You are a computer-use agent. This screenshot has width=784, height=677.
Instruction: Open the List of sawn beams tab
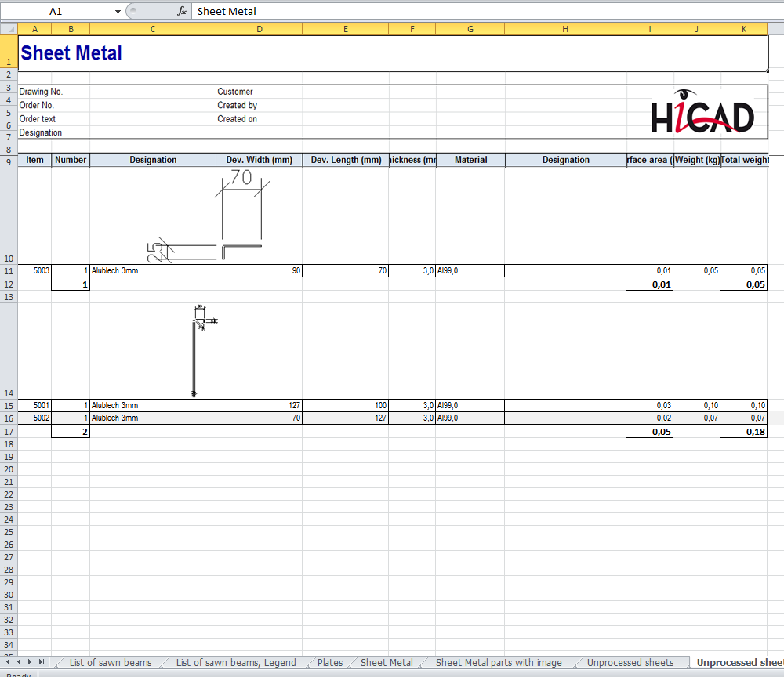(x=110, y=663)
